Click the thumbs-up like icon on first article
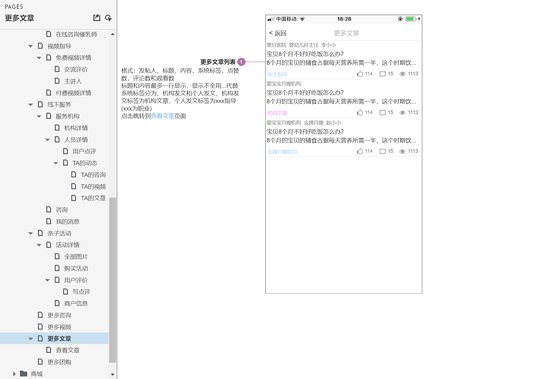550x379 pixels. coord(360,74)
